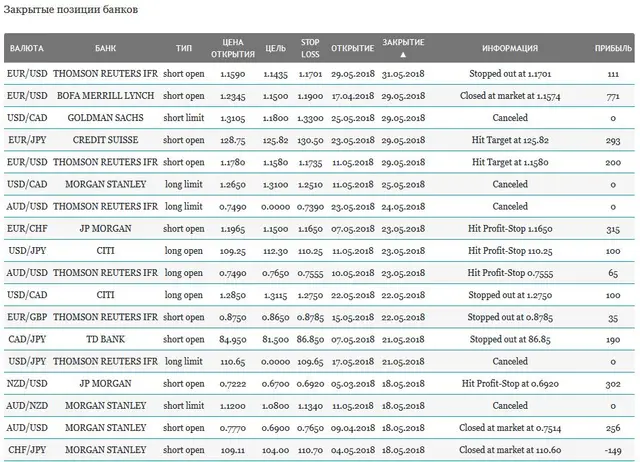Click 'Stopped out at 1.1701' info
The height and width of the screenshot is (462, 640).
coord(510,74)
